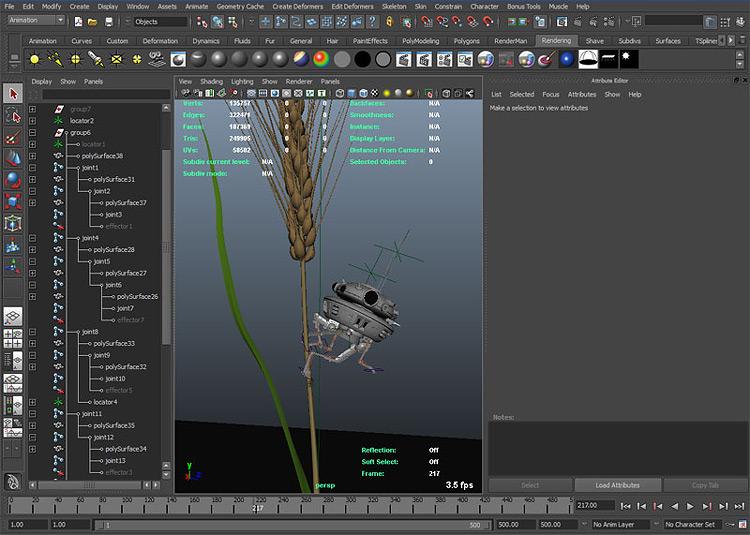
Task: Collapse the joint8 node in outliner
Action: pyautogui.click(x=33, y=331)
